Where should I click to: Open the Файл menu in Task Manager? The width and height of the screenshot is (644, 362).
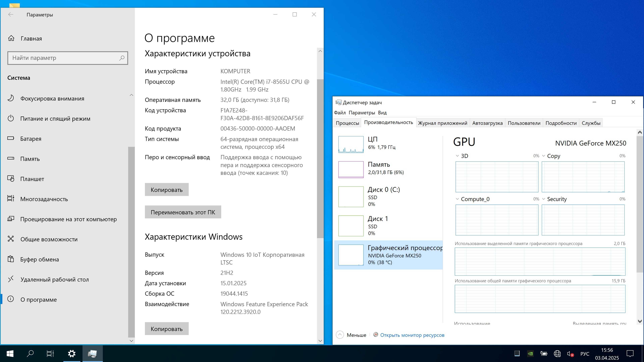(340, 113)
